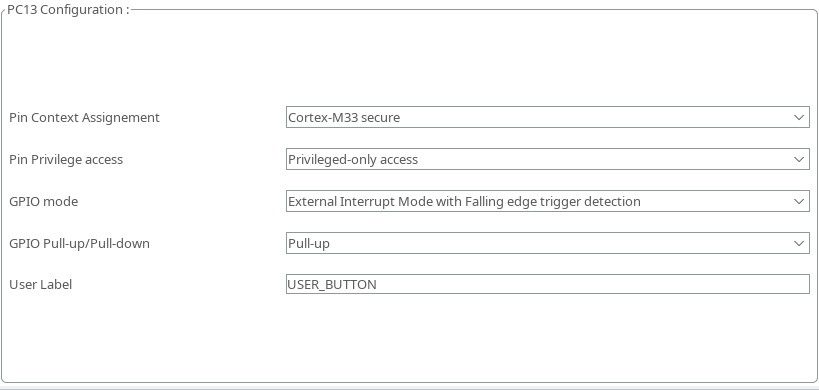
Task: Click the Privileged-only access value text
Action: pos(353,160)
